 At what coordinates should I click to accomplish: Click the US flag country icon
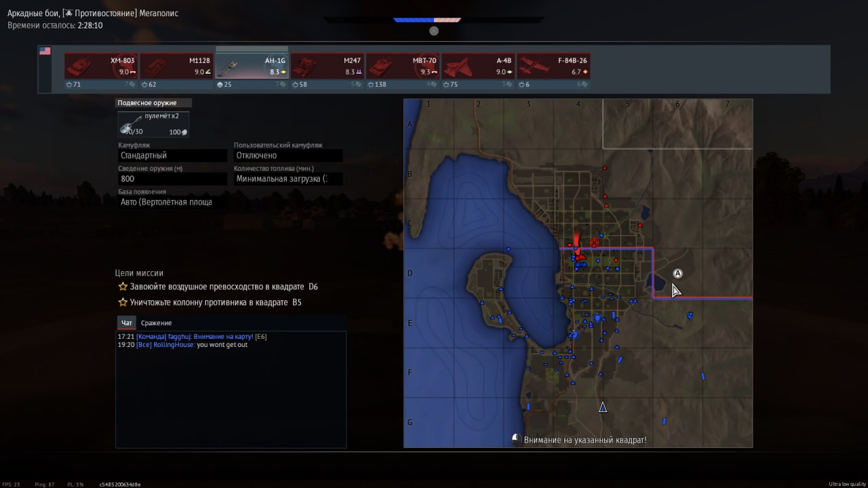pyautogui.click(x=45, y=51)
